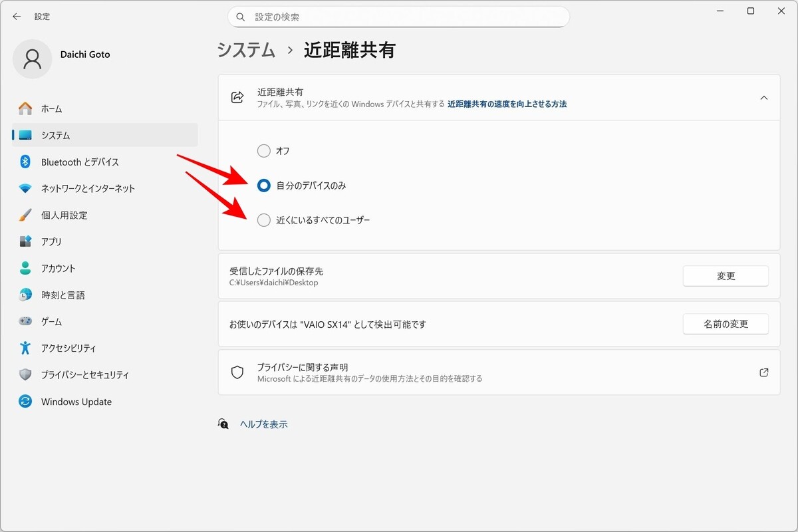Open the ゲーム settings category
798x532 pixels.
pos(51,321)
